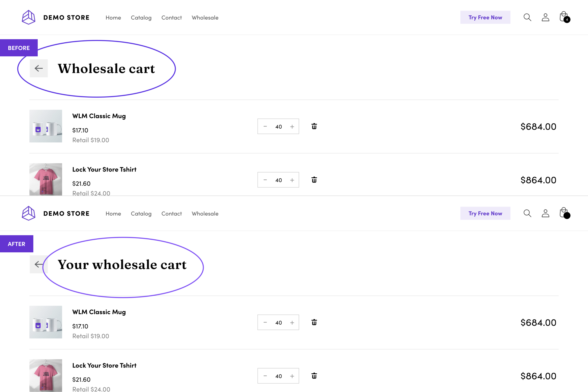Increase the WLM Classic Mug quantity in the Before cart
This screenshot has width=588, height=392.
tap(292, 126)
